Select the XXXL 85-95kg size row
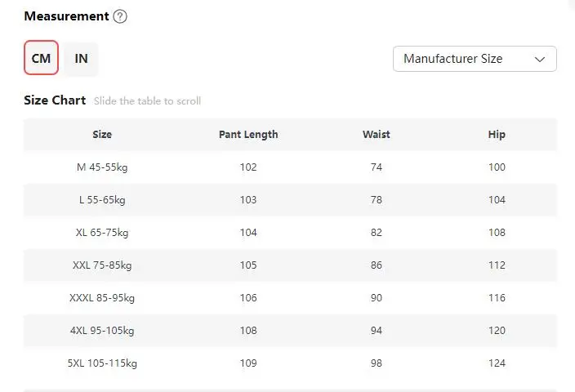This screenshot has height=392, width=575. pyautogui.click(x=290, y=298)
